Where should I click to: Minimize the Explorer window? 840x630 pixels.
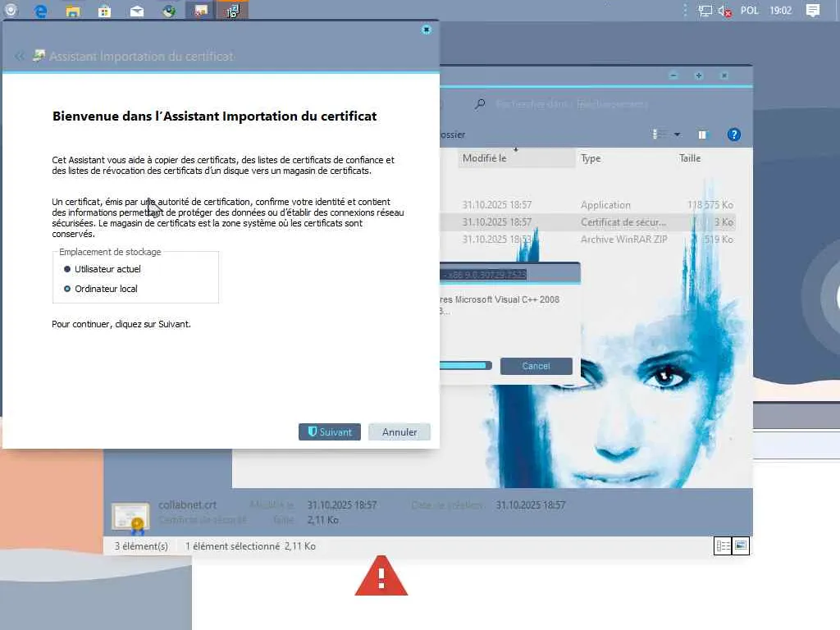pos(673,75)
